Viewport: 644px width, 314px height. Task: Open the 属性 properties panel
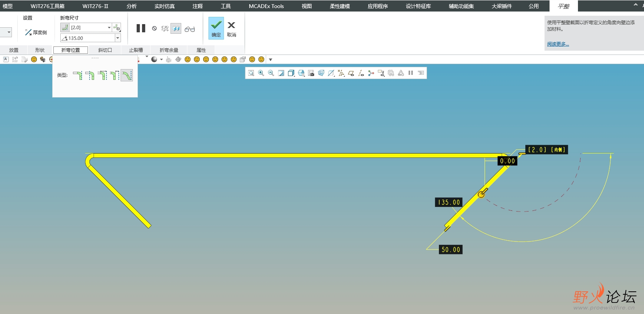tap(201, 50)
